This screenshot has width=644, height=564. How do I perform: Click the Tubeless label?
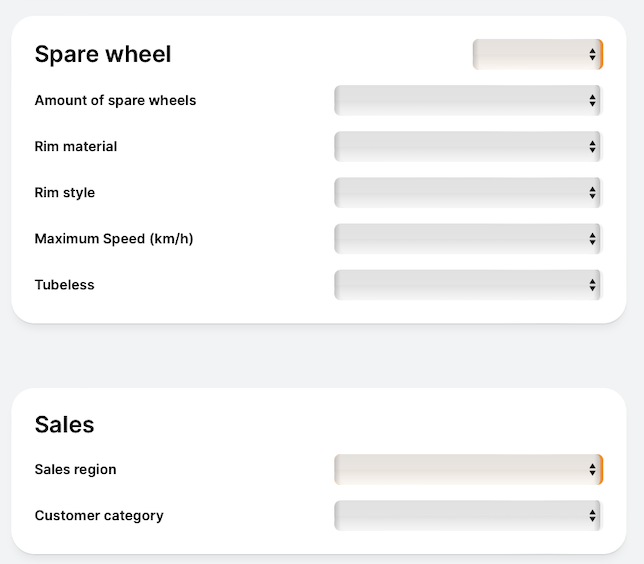pyautogui.click(x=64, y=285)
